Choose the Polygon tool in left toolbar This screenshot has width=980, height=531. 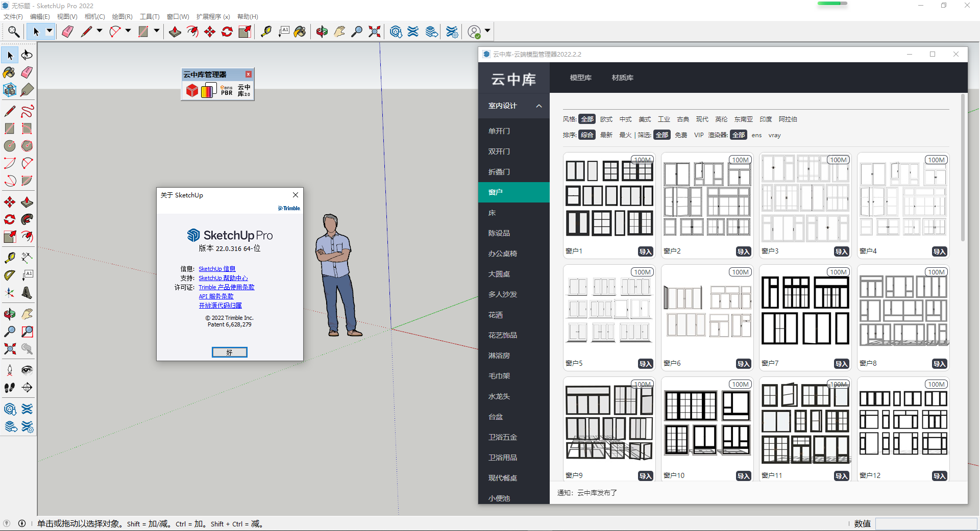coord(27,145)
